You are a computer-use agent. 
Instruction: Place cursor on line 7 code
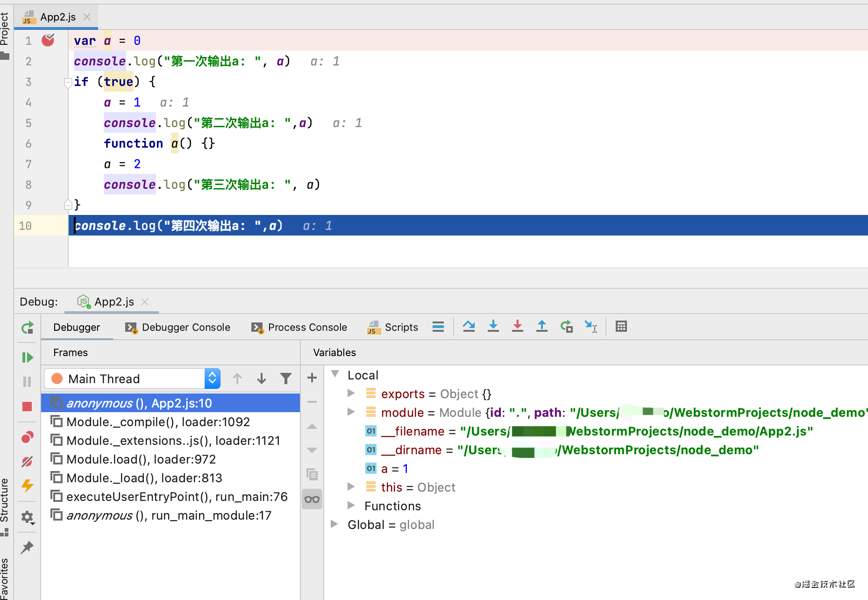(122, 164)
